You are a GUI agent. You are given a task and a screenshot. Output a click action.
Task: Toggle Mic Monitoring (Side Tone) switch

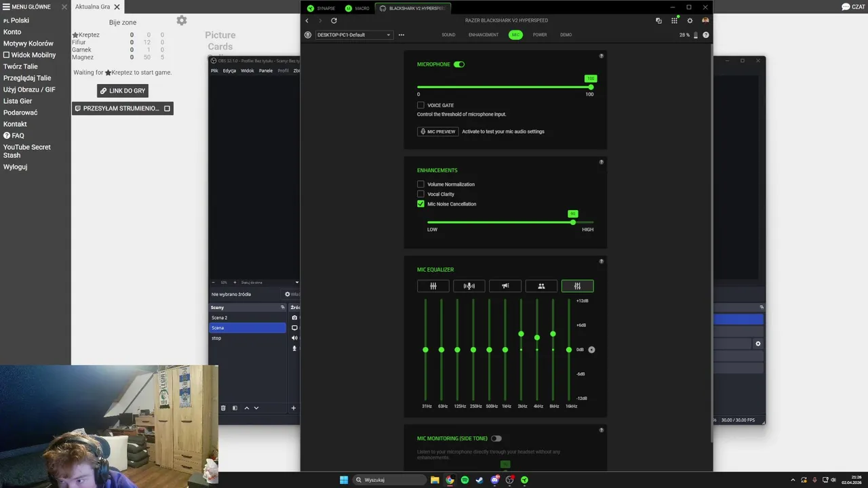[496, 439]
